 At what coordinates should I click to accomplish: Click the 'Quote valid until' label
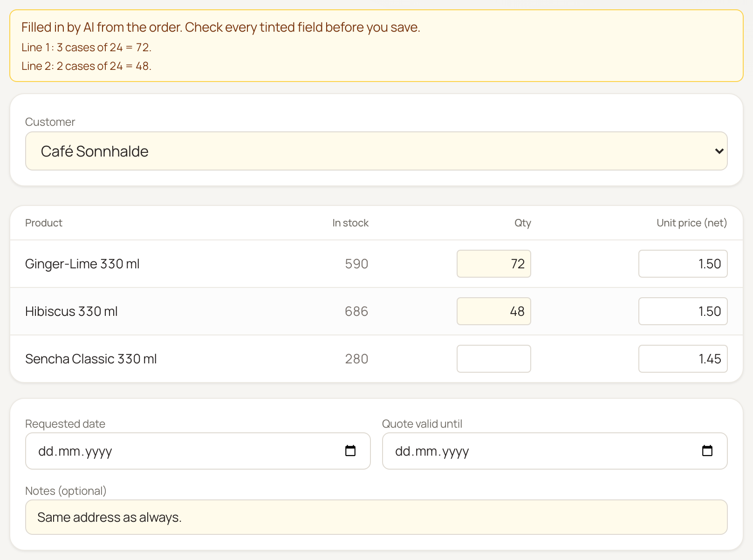click(422, 424)
